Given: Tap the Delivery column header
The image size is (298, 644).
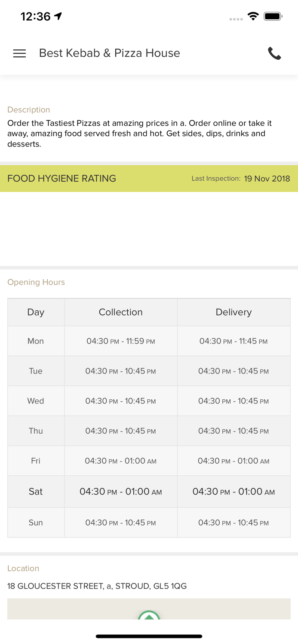Looking at the screenshot, I should coord(233,312).
